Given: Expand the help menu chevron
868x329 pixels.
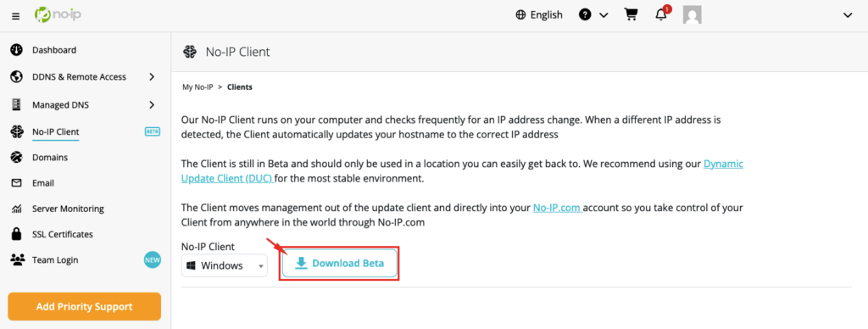Looking at the screenshot, I should click(x=604, y=15).
